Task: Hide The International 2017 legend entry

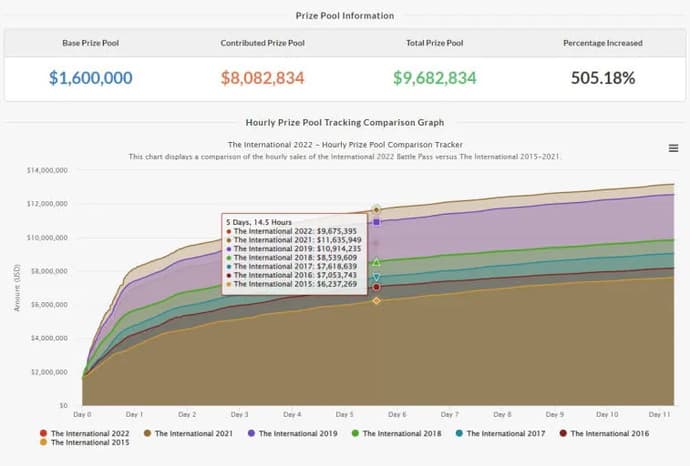Action: coord(500,433)
